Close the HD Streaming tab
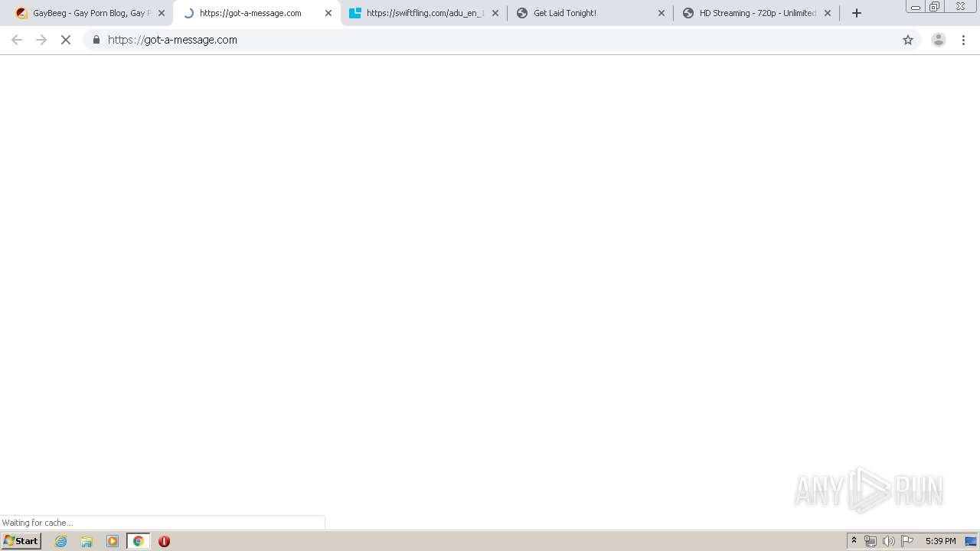 pyautogui.click(x=828, y=13)
